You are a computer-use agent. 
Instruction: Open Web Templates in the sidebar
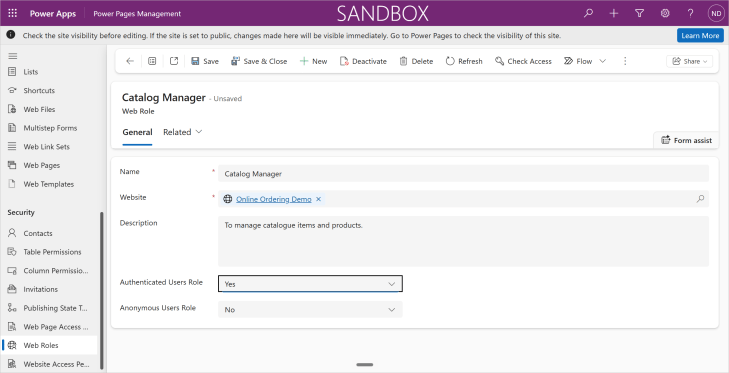click(x=49, y=184)
